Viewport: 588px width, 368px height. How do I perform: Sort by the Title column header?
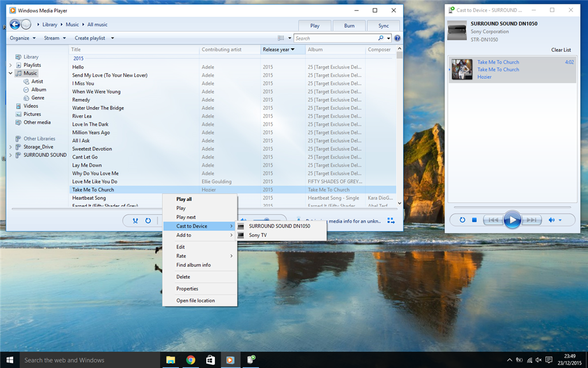[134, 49]
